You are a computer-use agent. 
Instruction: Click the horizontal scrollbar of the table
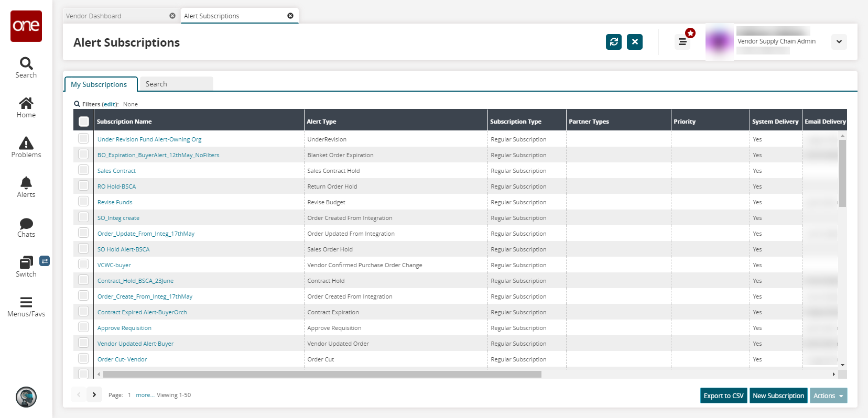click(x=322, y=375)
